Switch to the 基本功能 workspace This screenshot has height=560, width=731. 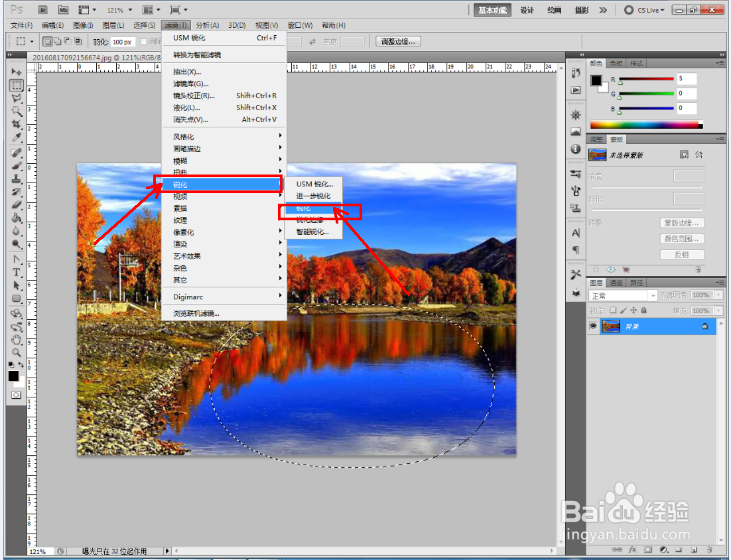[x=492, y=10]
